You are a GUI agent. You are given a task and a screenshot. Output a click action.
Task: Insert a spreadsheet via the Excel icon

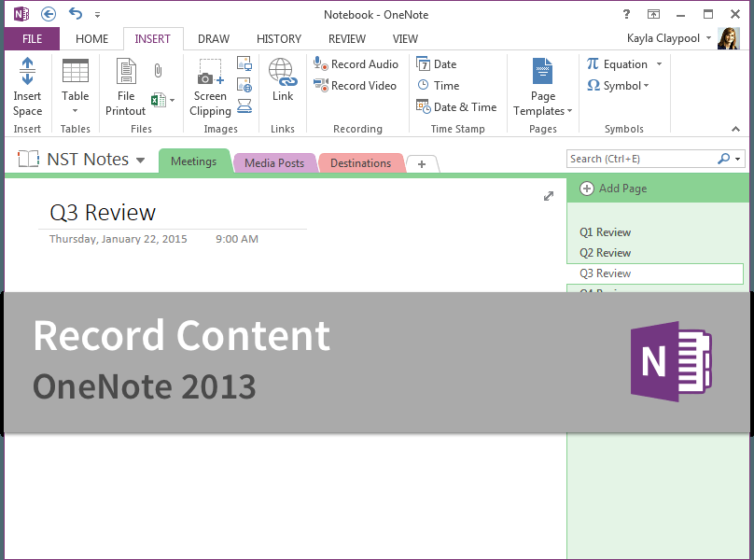coord(159,100)
